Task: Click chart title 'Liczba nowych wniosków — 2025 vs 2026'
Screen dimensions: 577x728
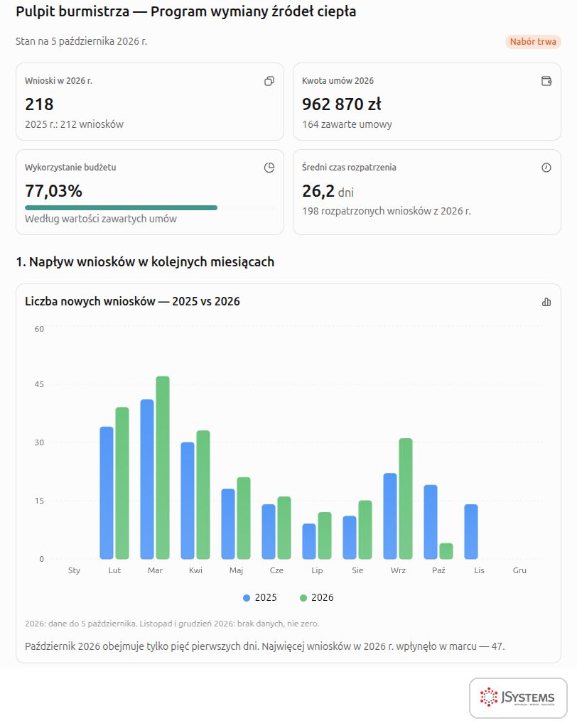Action: [132, 301]
